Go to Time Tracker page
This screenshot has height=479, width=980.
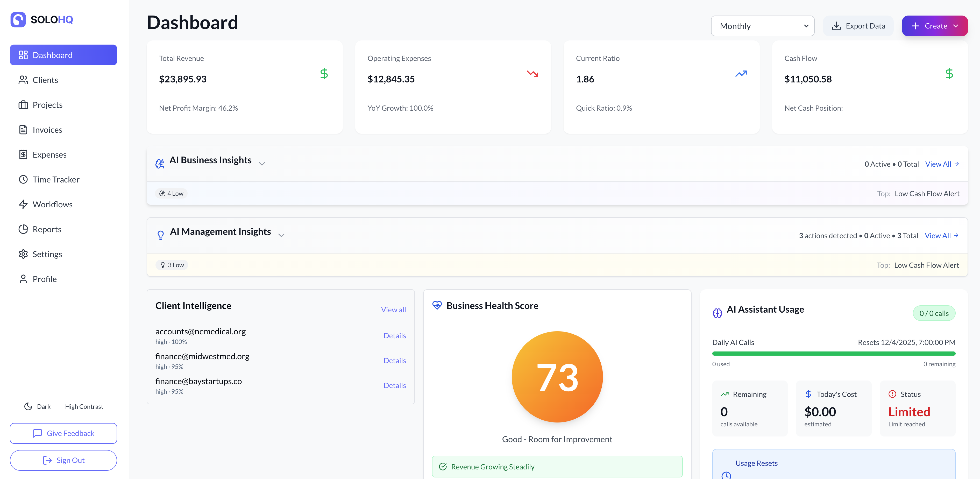point(63,180)
